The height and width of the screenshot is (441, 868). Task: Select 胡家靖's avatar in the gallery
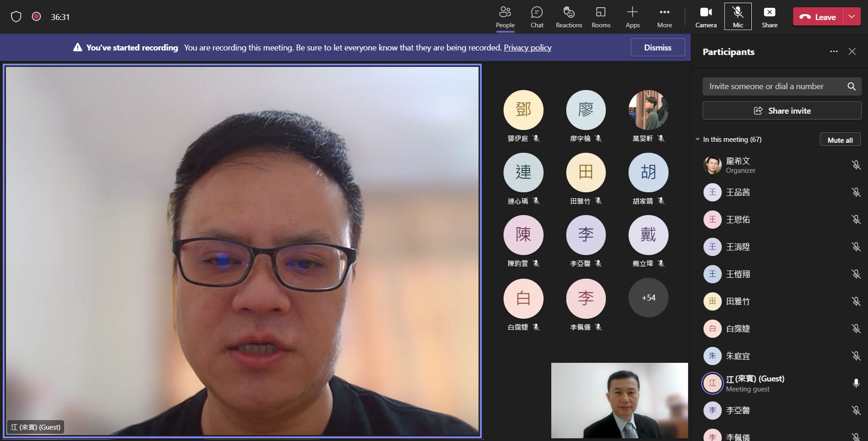click(649, 173)
